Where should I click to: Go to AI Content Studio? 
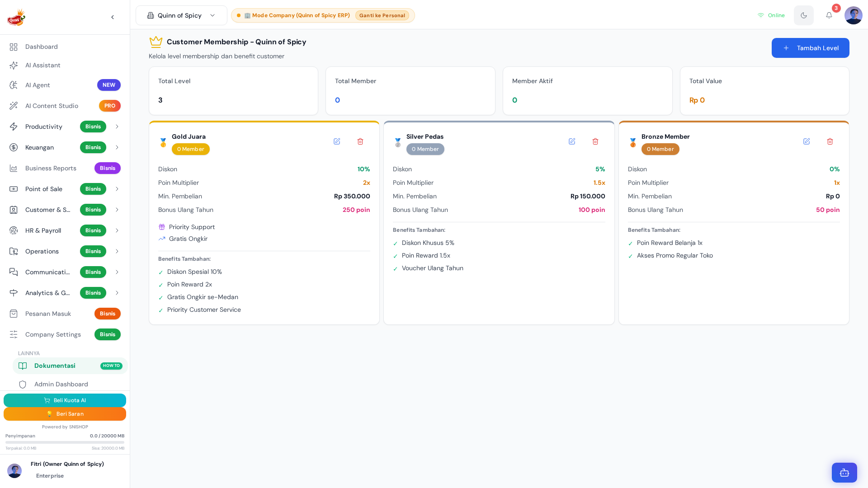65,106
